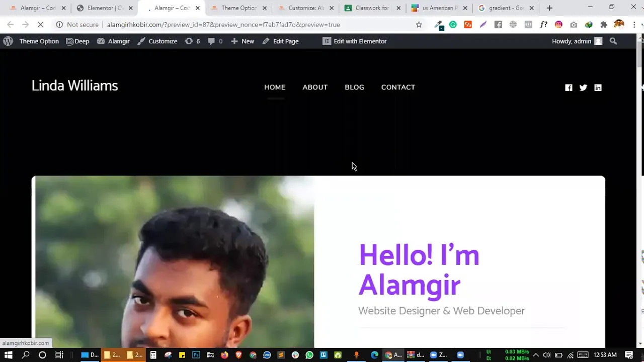Go to the ABOUT nav link
Viewport: 644px width, 362px height.
click(x=315, y=87)
